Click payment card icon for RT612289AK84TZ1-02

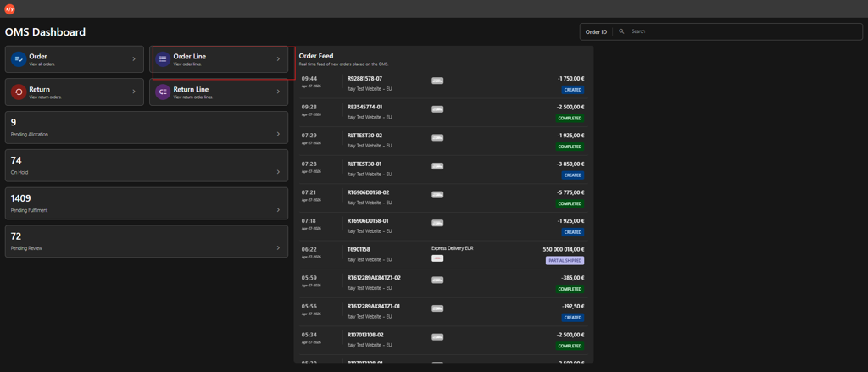pyautogui.click(x=437, y=280)
